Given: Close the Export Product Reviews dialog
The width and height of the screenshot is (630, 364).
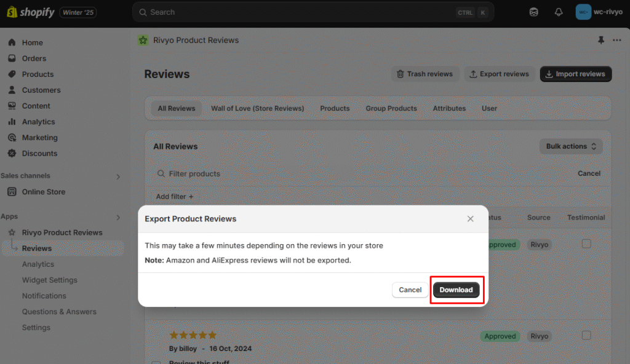Looking at the screenshot, I should (x=471, y=219).
